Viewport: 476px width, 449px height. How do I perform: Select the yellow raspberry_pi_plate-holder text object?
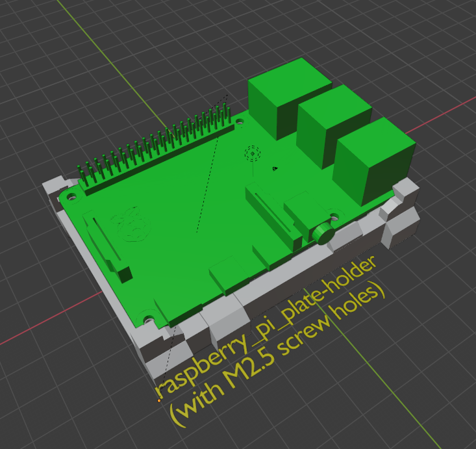tap(266, 327)
